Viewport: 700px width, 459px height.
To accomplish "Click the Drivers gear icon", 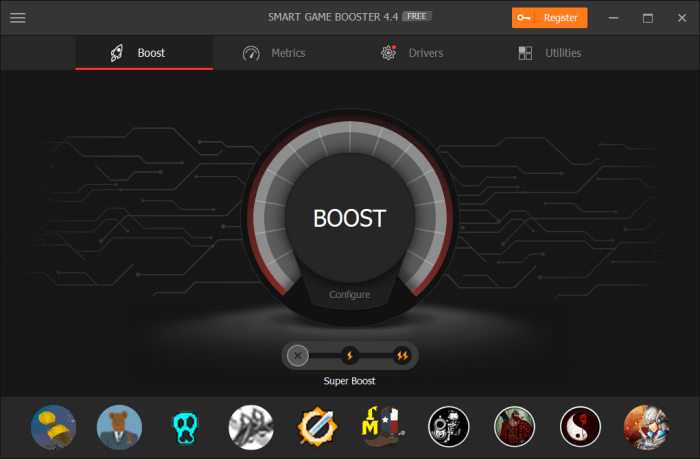I will pyautogui.click(x=389, y=53).
